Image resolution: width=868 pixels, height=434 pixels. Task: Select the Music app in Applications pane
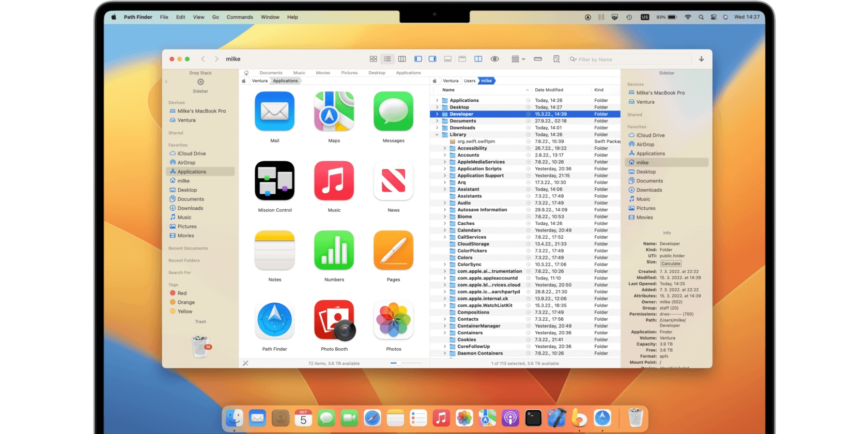click(x=334, y=181)
